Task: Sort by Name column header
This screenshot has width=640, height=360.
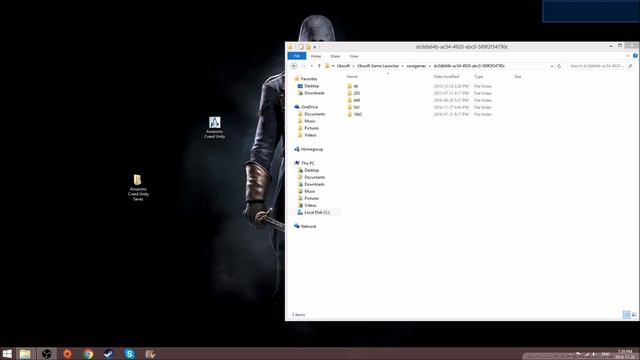Action: pos(352,77)
